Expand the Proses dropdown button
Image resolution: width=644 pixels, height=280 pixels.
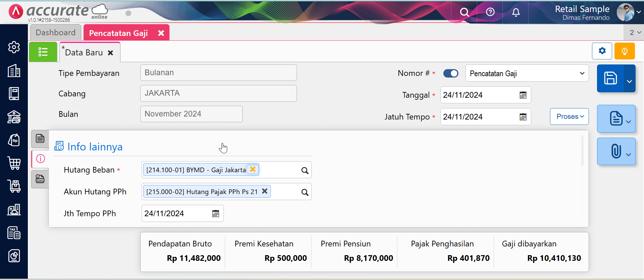click(x=569, y=116)
